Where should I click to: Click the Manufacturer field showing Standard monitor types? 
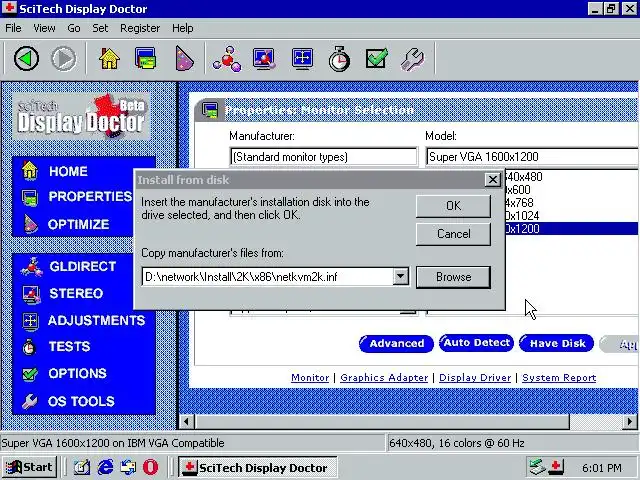(x=323, y=157)
